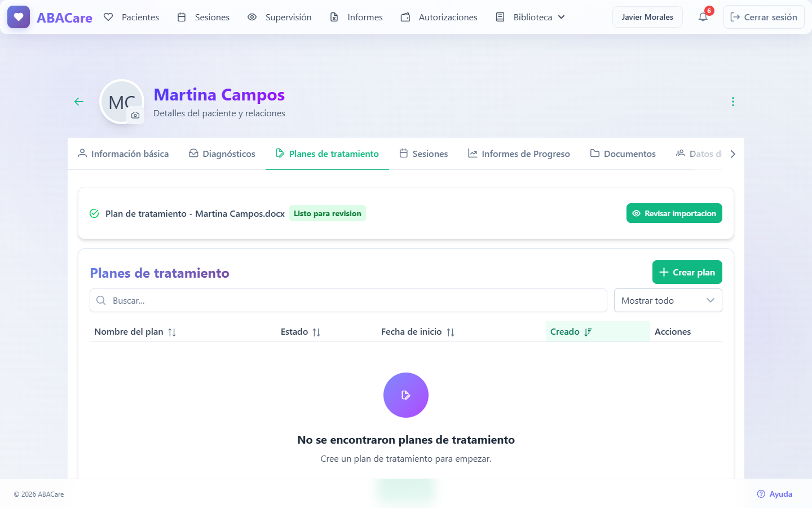The width and height of the screenshot is (812, 508).
Task: Click the Plan de tratamiento docx filename
Action: [195, 213]
